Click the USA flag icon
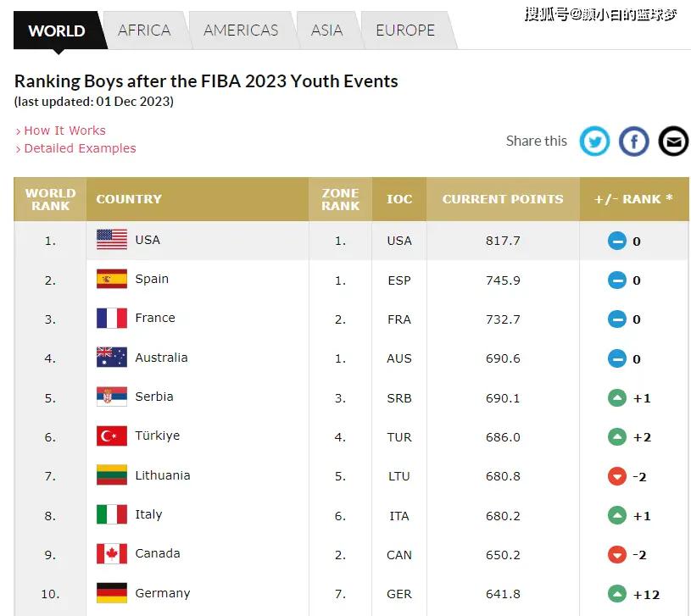The height and width of the screenshot is (616, 691). 112,240
